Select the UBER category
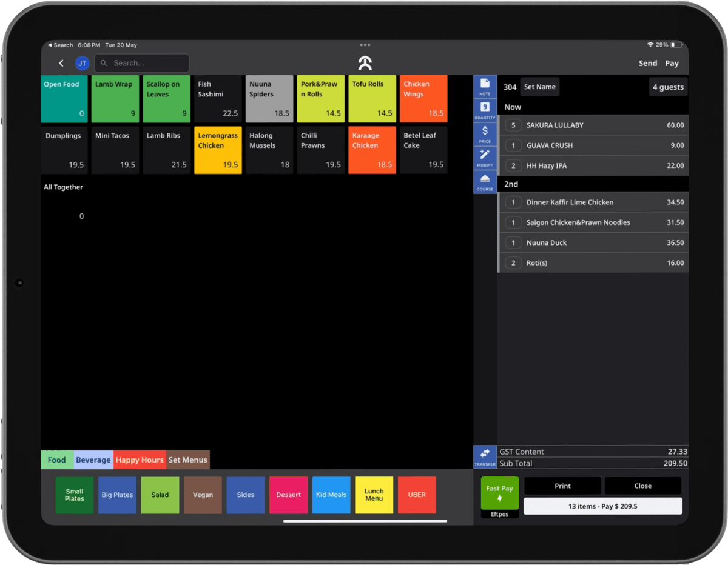The width and height of the screenshot is (728, 565). pos(417,495)
